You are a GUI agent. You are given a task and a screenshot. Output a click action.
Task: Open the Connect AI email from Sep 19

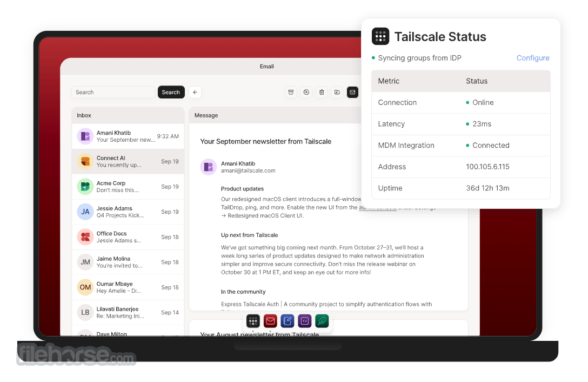point(128,161)
